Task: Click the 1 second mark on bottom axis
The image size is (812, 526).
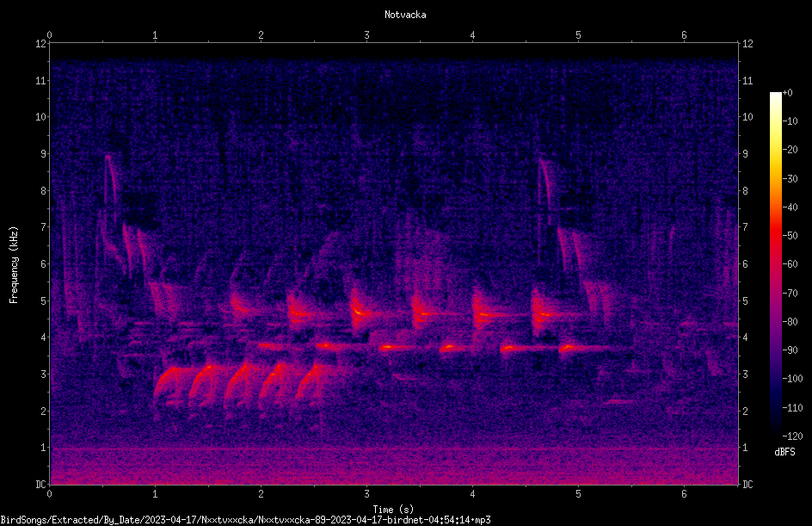Action: tap(155, 494)
